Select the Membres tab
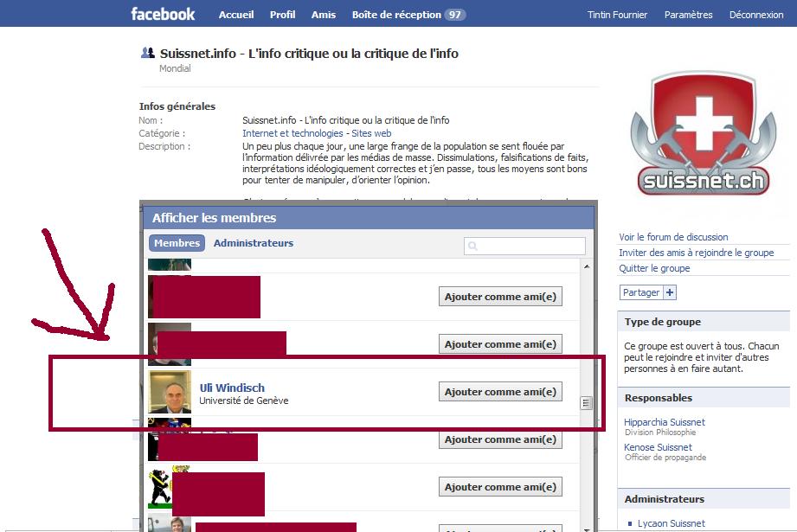This screenshot has width=797, height=532. tap(177, 243)
